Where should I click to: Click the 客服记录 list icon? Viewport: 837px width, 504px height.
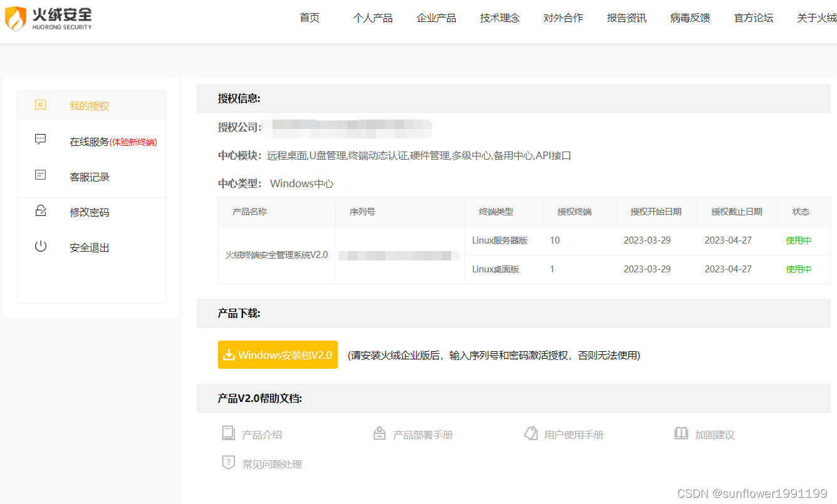[x=41, y=175]
